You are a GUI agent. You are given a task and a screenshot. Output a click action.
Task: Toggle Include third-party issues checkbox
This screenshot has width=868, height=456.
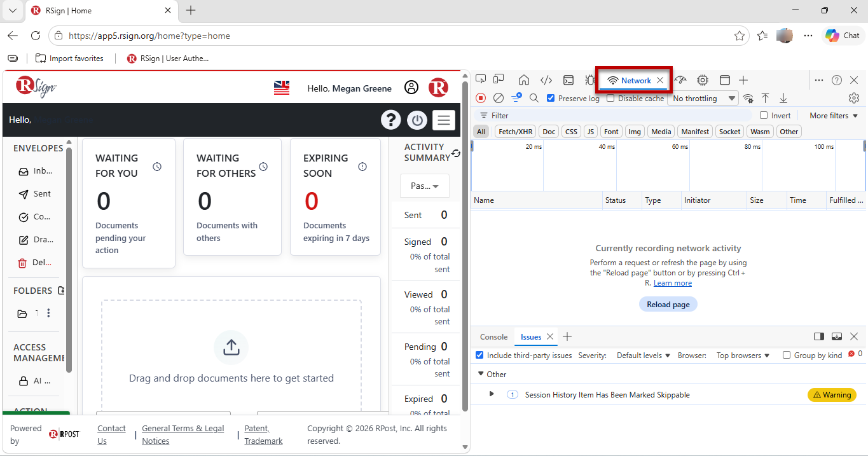click(479, 355)
